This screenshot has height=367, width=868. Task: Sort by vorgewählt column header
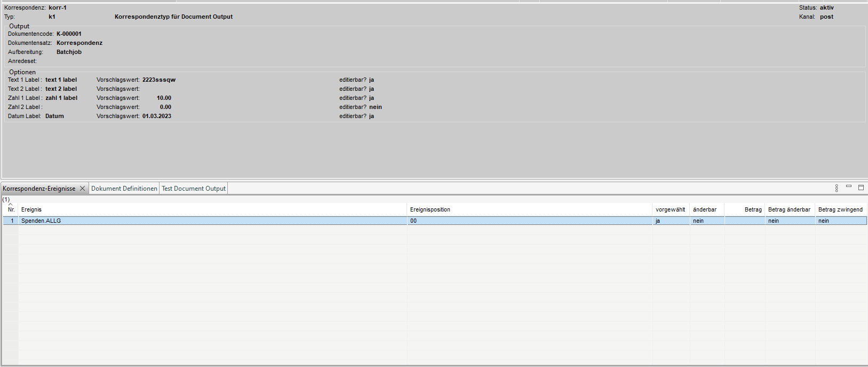670,209
